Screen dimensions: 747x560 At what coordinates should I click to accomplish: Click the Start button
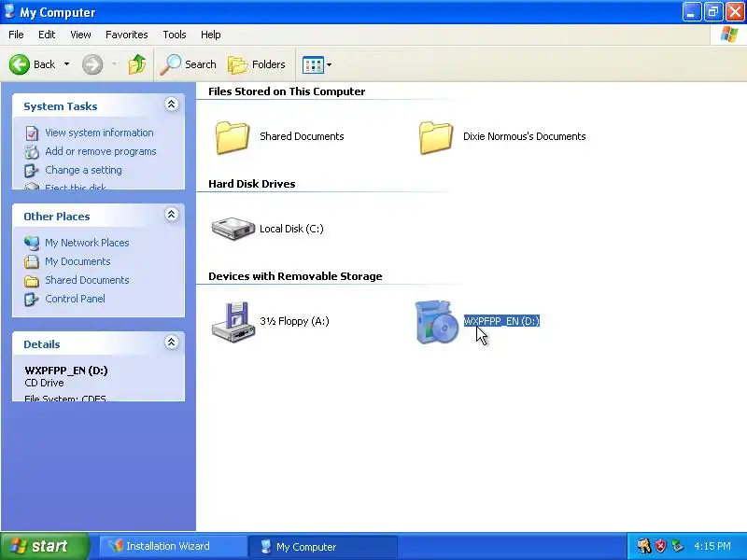coord(45,546)
